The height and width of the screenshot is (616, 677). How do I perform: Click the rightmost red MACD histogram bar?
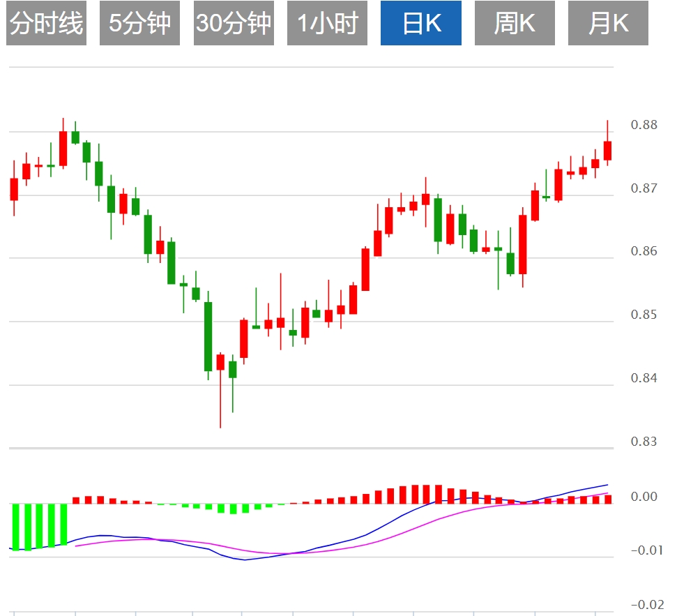click(607, 499)
